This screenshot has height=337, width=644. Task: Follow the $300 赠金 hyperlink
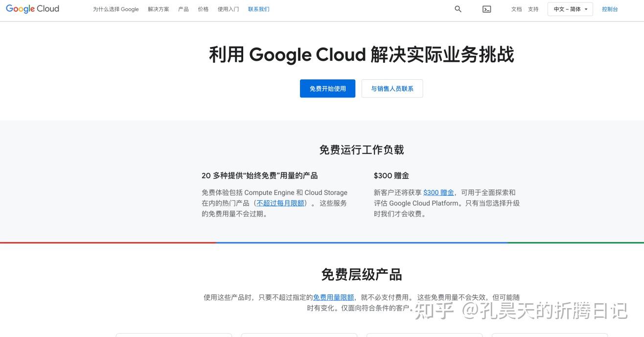[x=438, y=193]
